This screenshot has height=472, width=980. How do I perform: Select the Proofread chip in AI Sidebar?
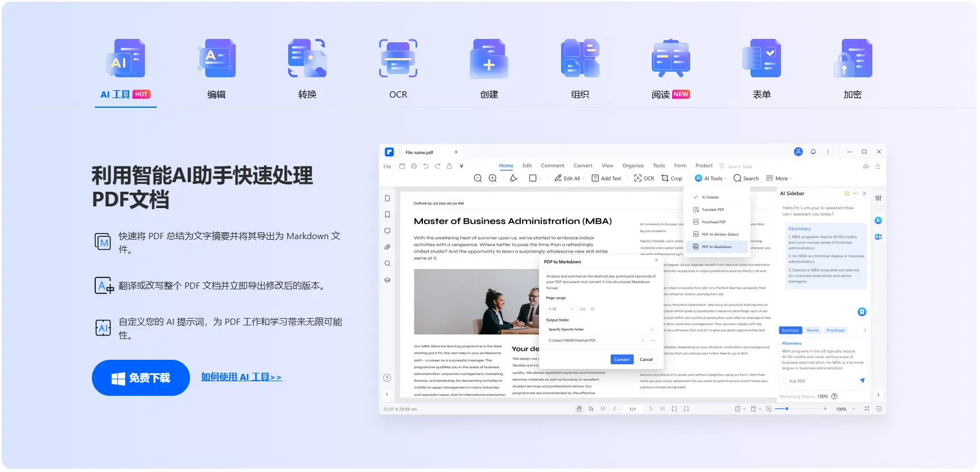pyautogui.click(x=836, y=330)
